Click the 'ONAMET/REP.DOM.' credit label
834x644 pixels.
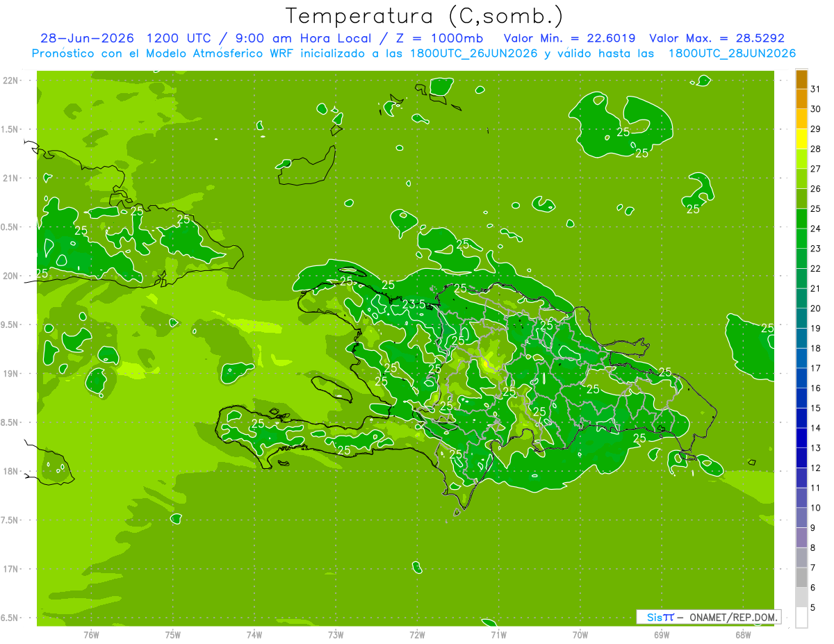tap(734, 617)
